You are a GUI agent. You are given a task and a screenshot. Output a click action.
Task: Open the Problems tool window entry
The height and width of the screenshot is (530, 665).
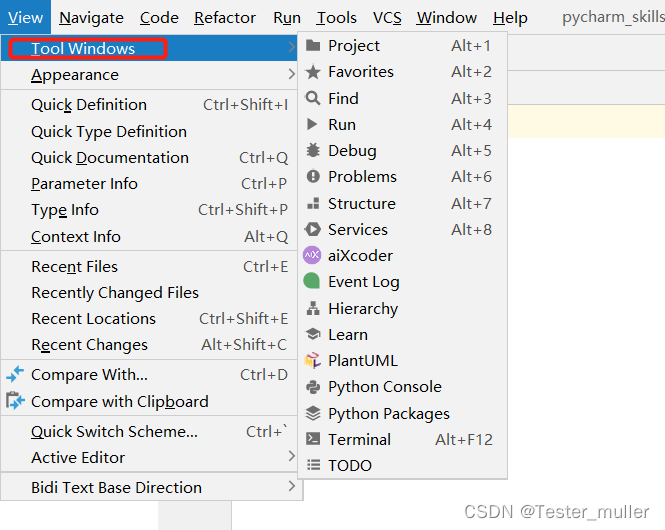point(402,176)
